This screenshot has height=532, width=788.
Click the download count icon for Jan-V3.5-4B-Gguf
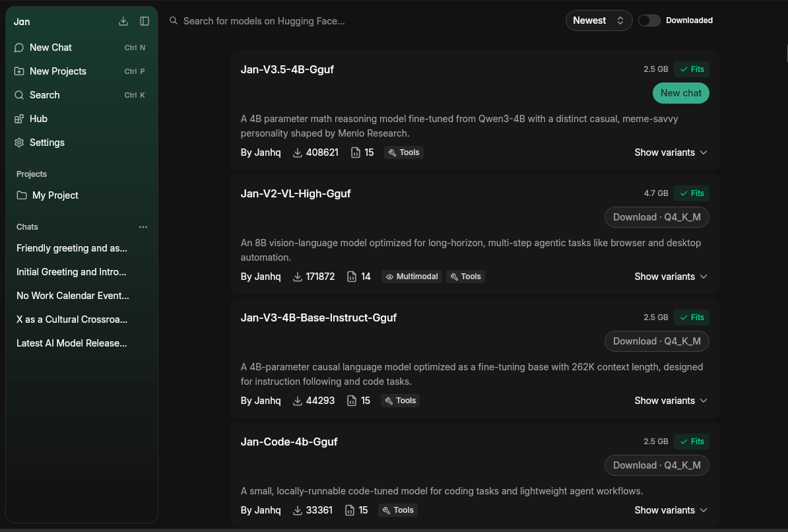click(x=298, y=152)
